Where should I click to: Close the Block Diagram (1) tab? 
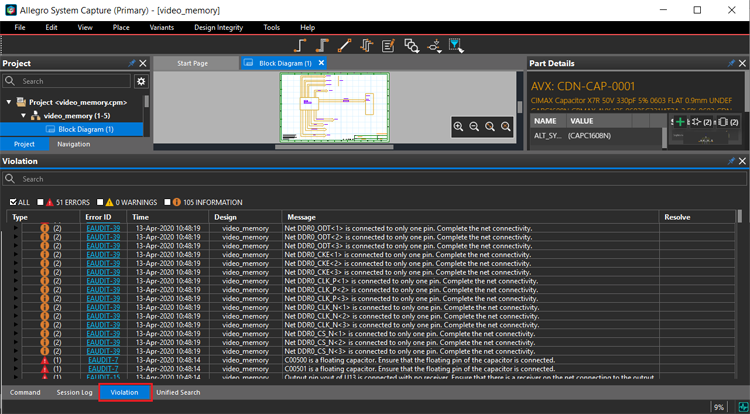[321, 63]
